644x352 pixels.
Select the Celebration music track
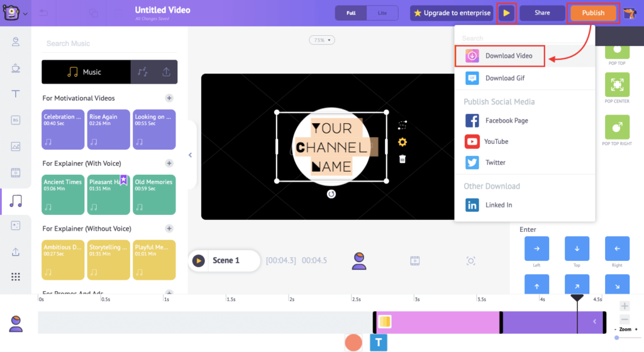point(63,129)
